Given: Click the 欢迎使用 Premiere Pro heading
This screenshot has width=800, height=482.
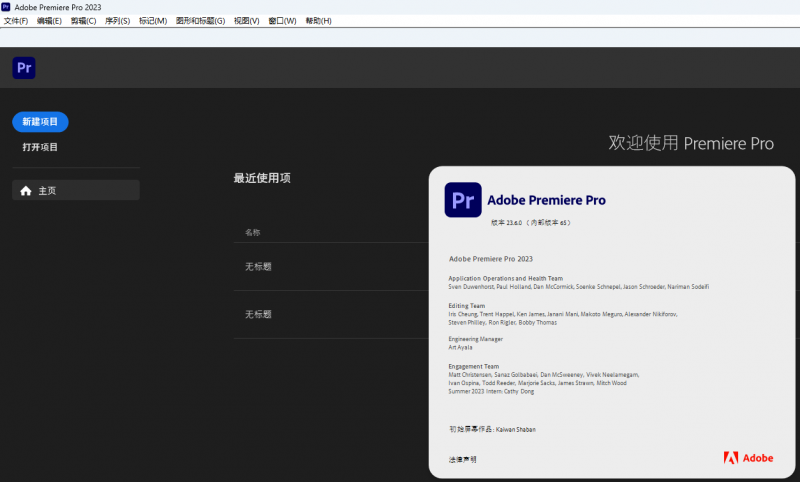Looking at the screenshot, I should pyautogui.click(x=691, y=143).
